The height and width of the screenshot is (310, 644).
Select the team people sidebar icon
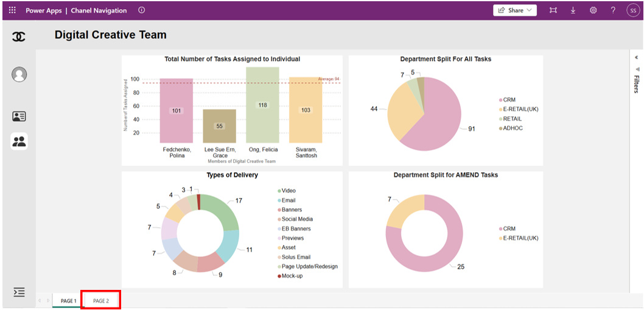[x=19, y=141]
